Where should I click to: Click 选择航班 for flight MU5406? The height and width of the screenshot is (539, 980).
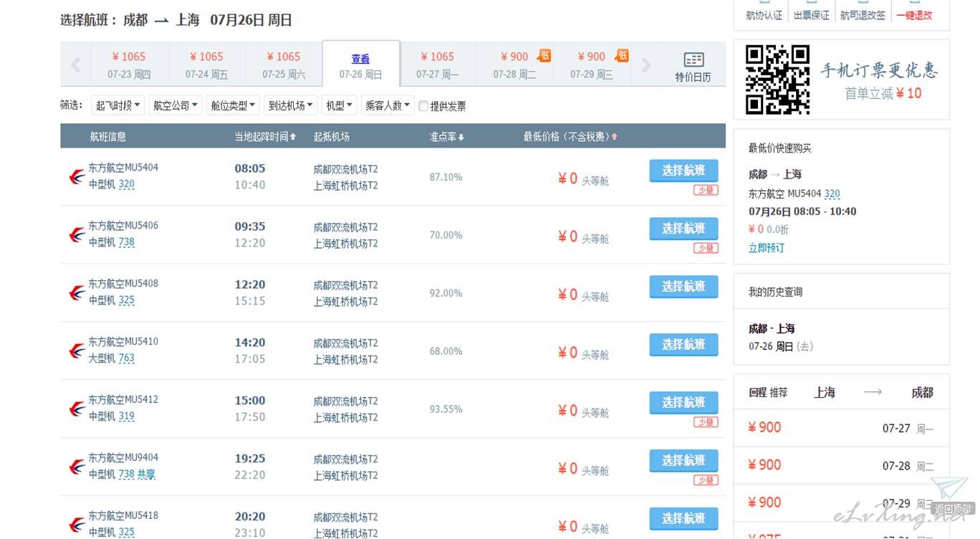point(683,229)
